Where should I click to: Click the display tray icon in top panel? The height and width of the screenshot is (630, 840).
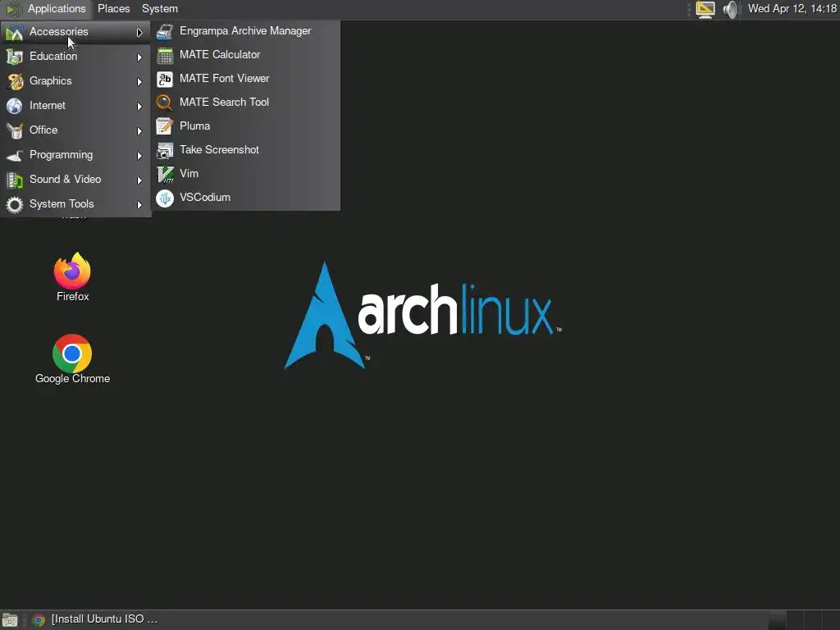pyautogui.click(x=705, y=9)
